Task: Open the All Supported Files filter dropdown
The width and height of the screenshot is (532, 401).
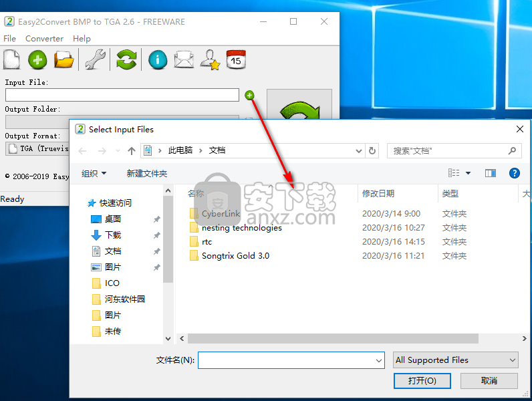Action: tap(456, 360)
